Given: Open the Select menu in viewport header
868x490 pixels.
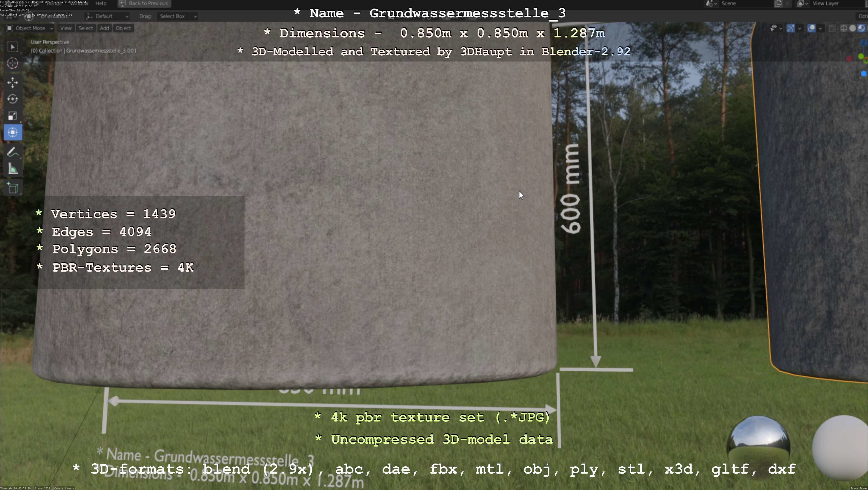Looking at the screenshot, I should [x=86, y=28].
